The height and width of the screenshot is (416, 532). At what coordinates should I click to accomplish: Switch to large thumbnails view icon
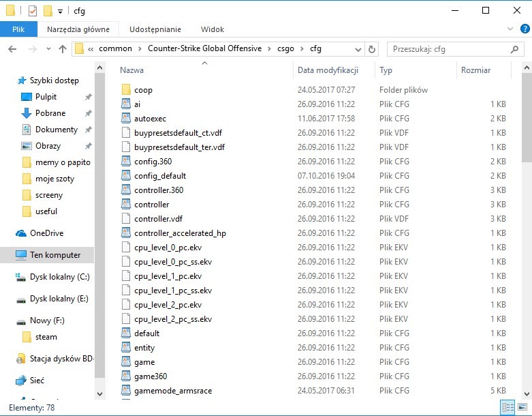522,408
